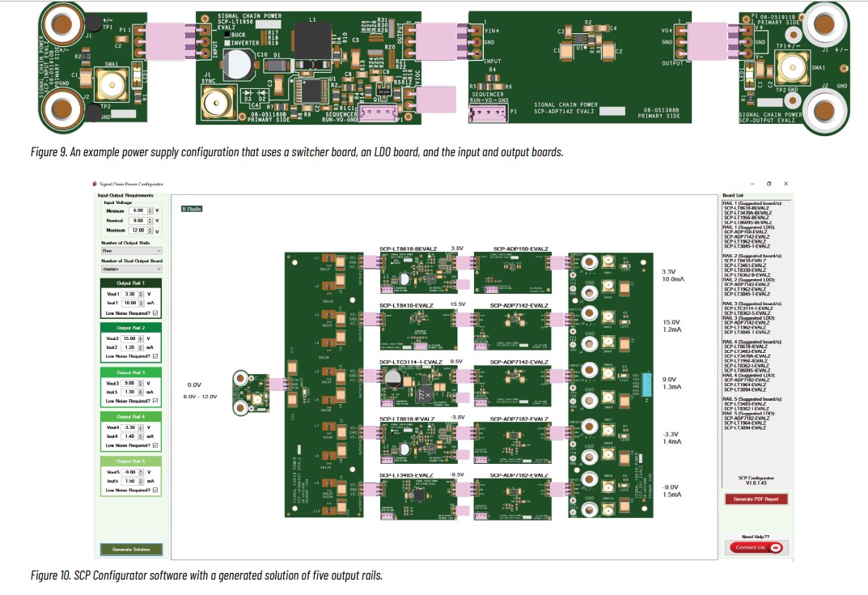Click the '15.0V 1.2mA' output label
This screenshot has width=868, height=595.
(x=672, y=325)
